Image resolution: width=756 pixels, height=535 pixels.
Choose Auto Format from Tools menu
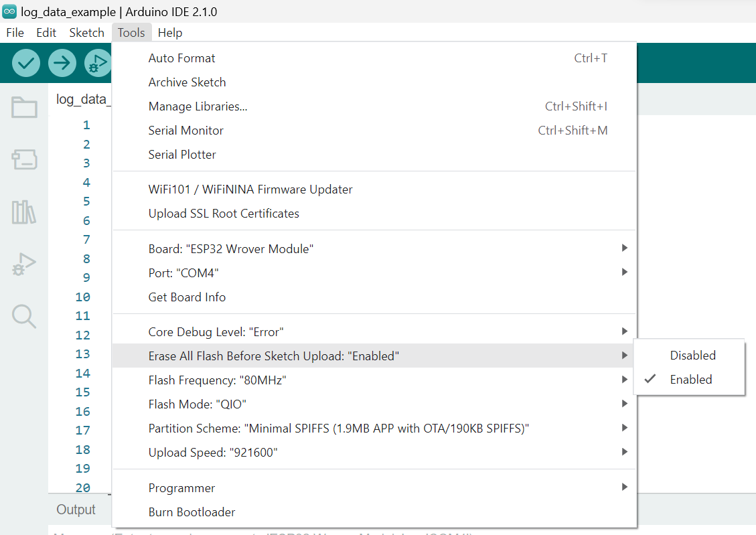click(374, 58)
